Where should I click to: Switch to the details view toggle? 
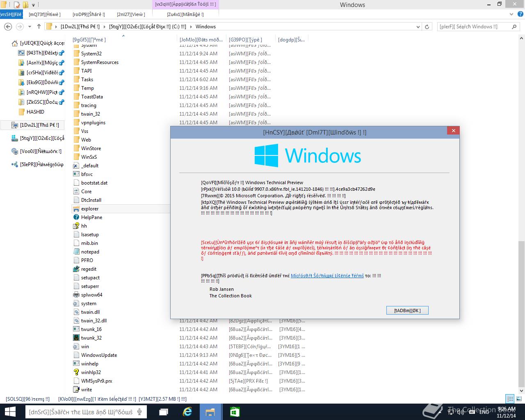510,399
